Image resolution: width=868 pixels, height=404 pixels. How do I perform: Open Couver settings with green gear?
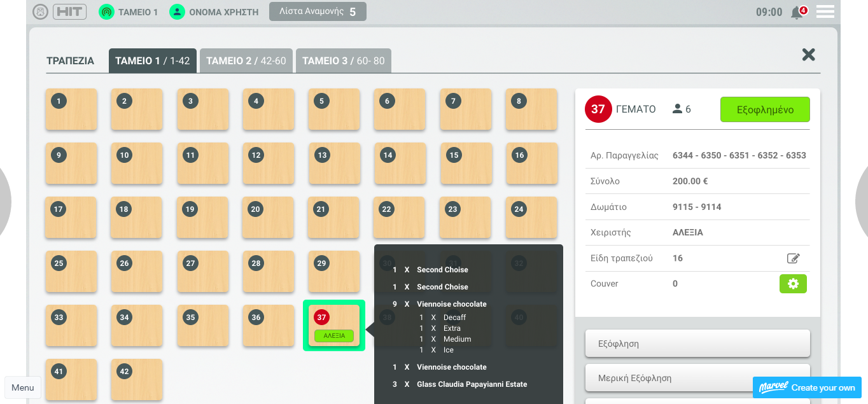click(793, 284)
